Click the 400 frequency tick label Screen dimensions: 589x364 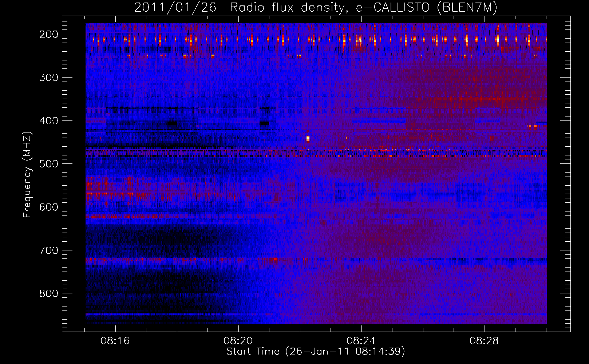[48, 121]
